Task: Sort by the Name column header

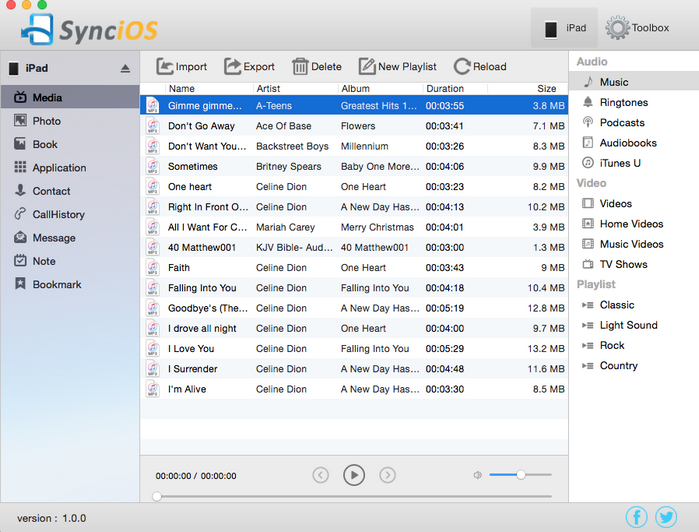Action: coord(210,88)
